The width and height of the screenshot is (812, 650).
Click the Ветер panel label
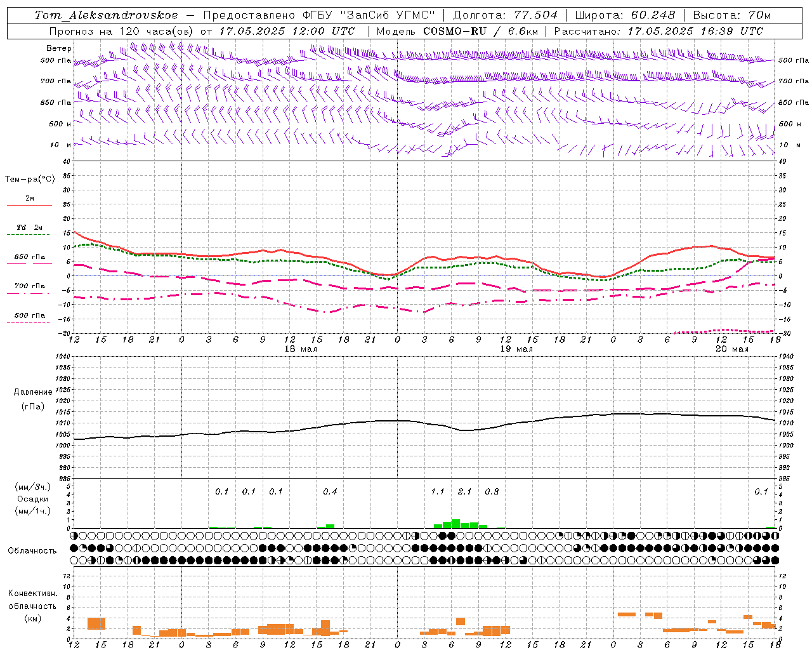(59, 48)
